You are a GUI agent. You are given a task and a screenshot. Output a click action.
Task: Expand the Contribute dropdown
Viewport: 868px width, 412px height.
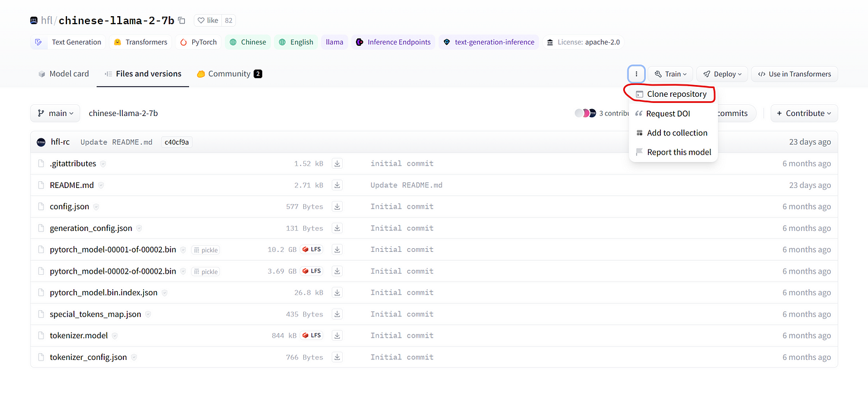coord(804,114)
